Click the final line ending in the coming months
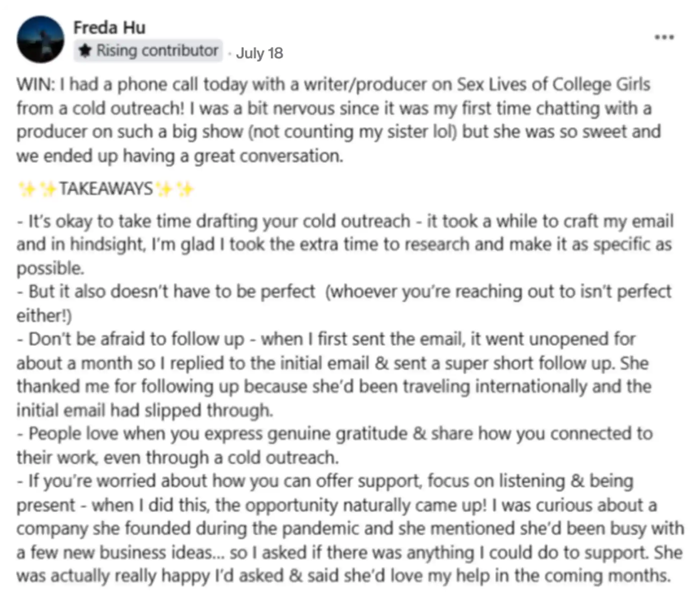Screen dimensions: 700x598 344,576
